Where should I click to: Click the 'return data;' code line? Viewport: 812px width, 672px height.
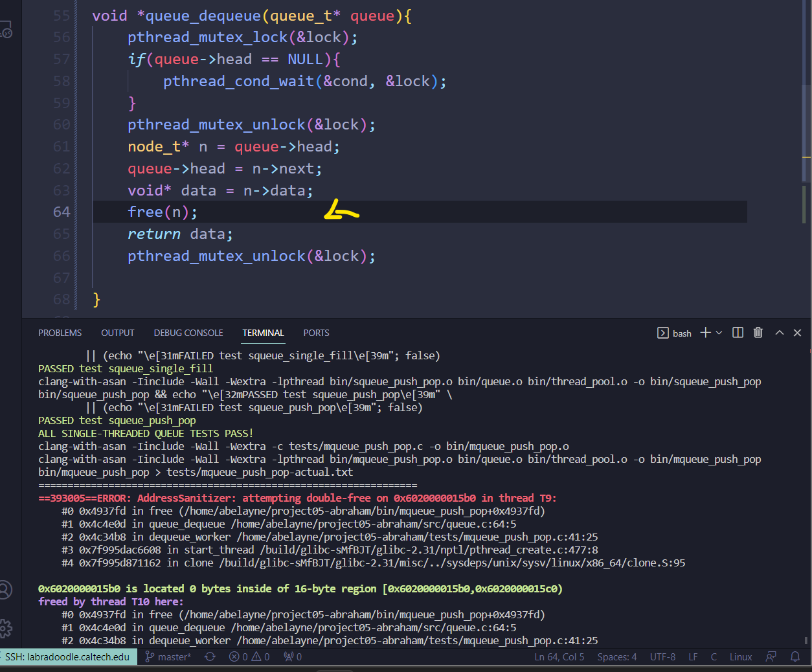click(180, 234)
